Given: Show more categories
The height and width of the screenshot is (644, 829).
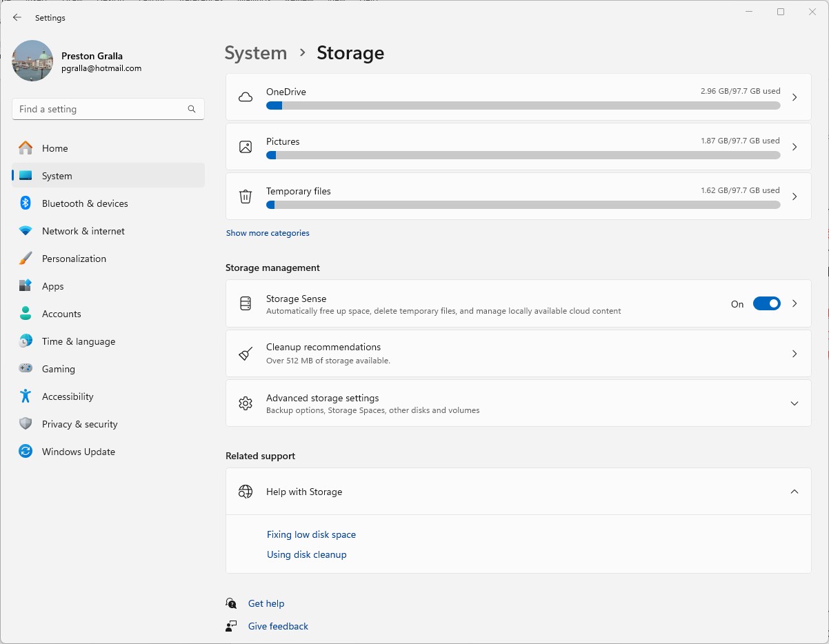Looking at the screenshot, I should [x=268, y=233].
